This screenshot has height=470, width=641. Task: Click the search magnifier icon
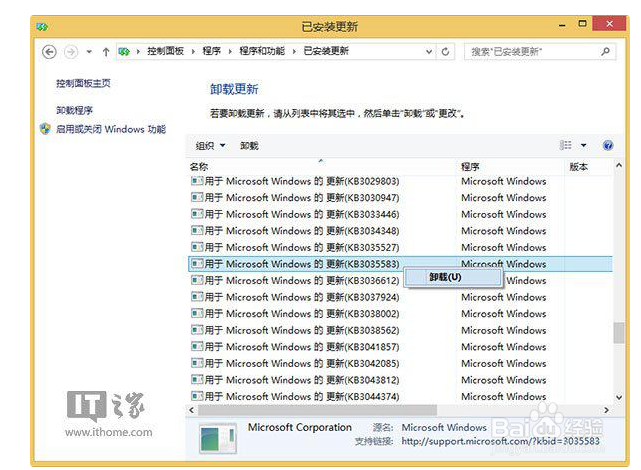tap(605, 51)
